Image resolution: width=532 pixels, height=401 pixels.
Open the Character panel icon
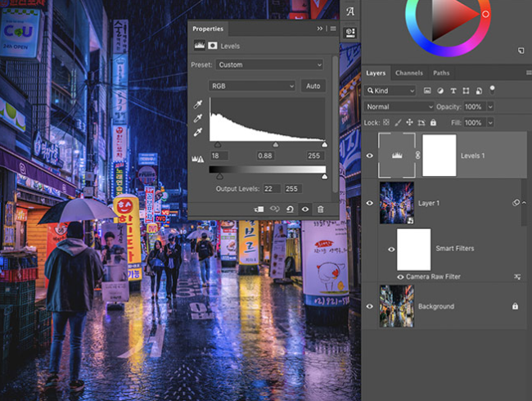[350, 12]
